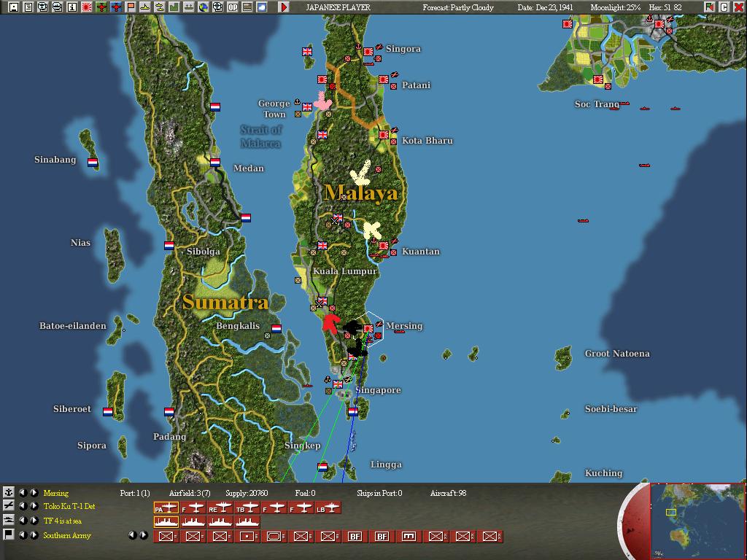Select the LB level bomber unit icon
747x560 pixels.
pos(328,508)
